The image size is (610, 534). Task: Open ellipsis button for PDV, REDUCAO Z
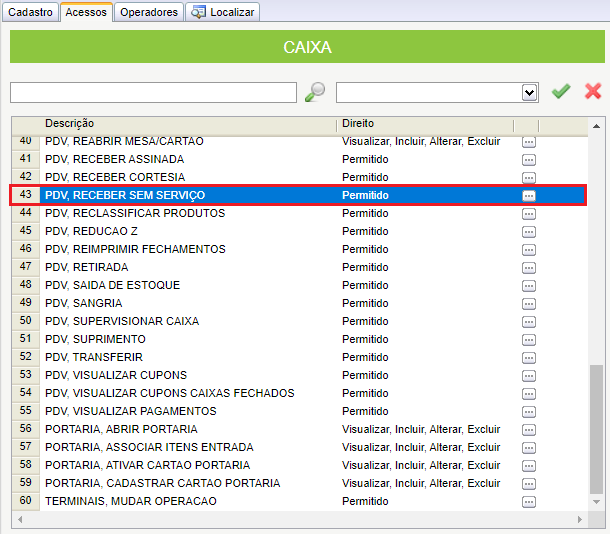(529, 231)
